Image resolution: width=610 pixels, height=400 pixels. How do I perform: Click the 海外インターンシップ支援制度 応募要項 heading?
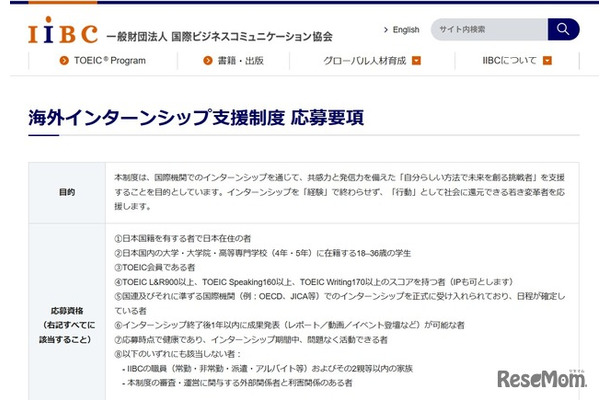[196, 118]
